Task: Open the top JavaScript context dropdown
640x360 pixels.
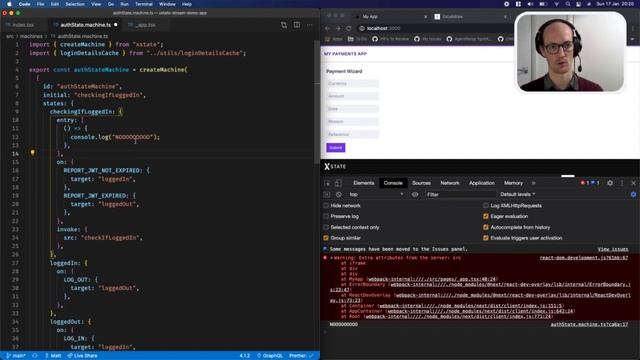Action: 376,195
